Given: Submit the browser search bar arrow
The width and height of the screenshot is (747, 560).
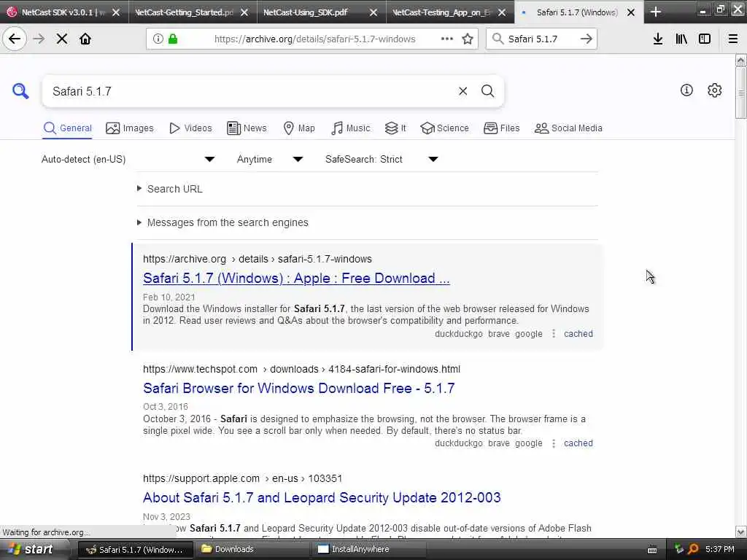Looking at the screenshot, I should point(587,39).
